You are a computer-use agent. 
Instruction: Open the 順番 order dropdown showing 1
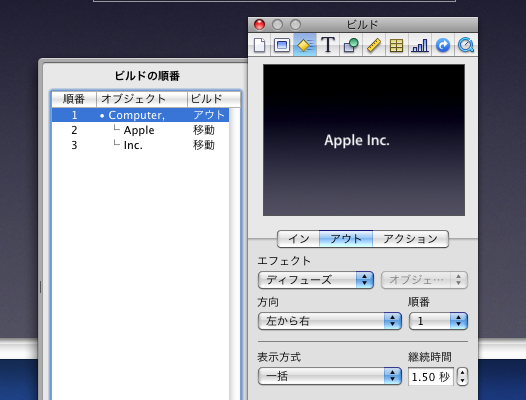click(438, 321)
